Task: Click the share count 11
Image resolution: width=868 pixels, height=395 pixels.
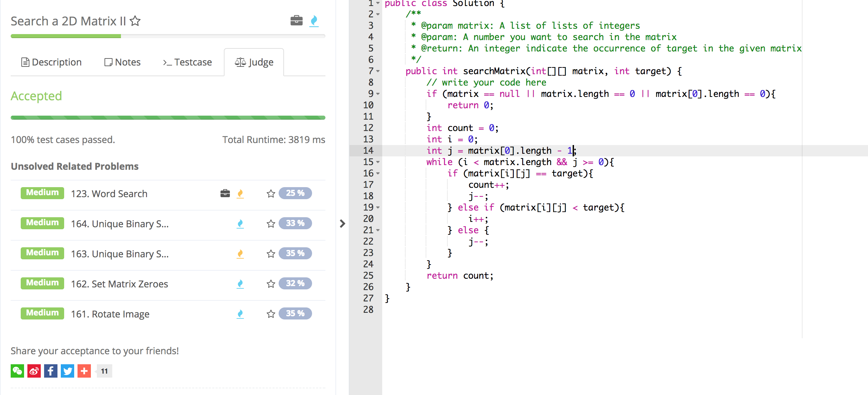Action: pos(104,371)
